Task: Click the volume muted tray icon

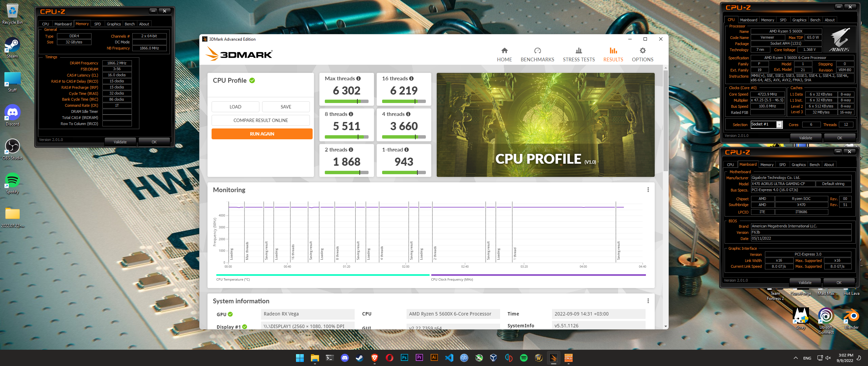Action: (x=828, y=358)
